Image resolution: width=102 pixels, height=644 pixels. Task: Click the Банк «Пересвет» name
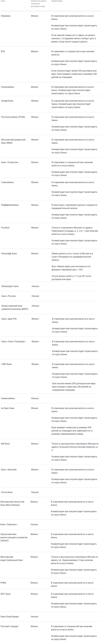point(9,524)
